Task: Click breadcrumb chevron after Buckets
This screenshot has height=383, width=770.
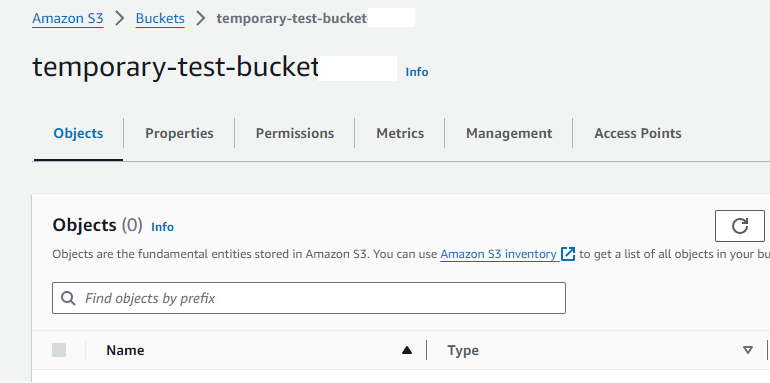Action: pyautogui.click(x=200, y=19)
